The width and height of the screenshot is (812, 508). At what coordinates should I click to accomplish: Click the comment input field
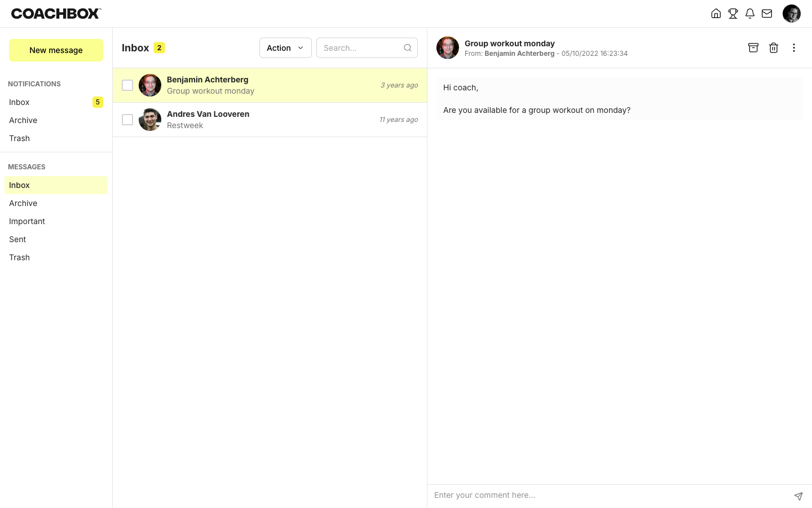pos(610,495)
